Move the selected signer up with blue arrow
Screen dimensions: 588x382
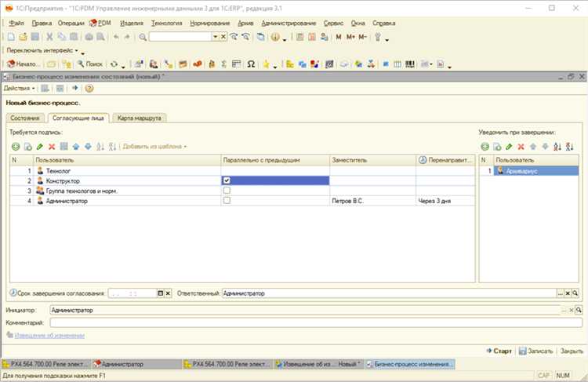point(76,147)
